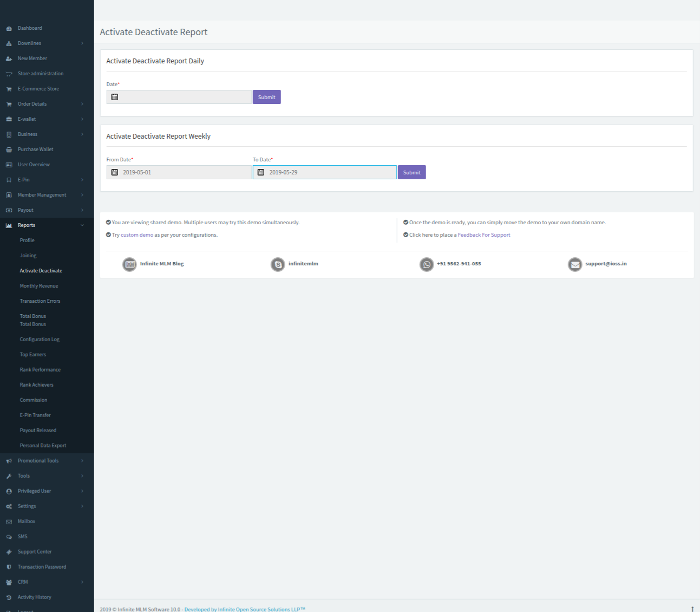Click the Activity History clock icon
Image resolution: width=700 pixels, height=612 pixels.
9,597
